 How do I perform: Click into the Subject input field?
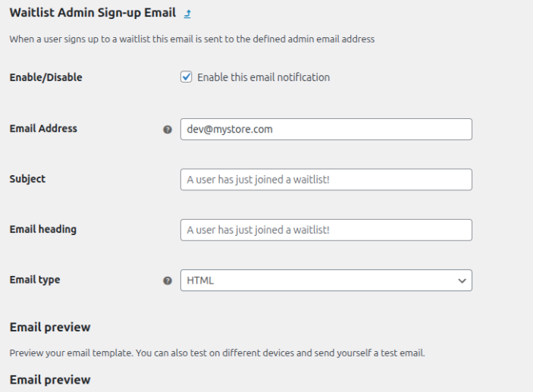pyautogui.click(x=326, y=179)
